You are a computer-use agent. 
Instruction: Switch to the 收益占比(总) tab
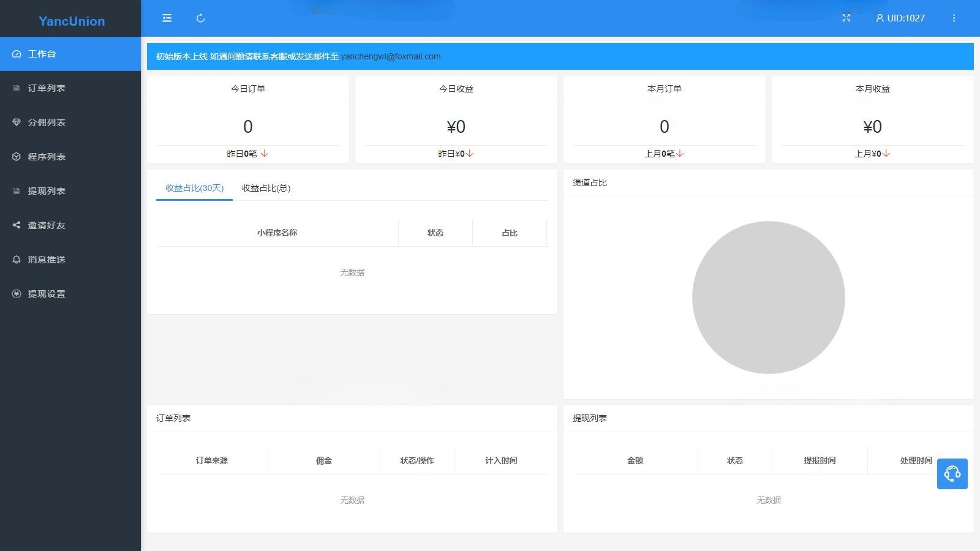tap(266, 189)
